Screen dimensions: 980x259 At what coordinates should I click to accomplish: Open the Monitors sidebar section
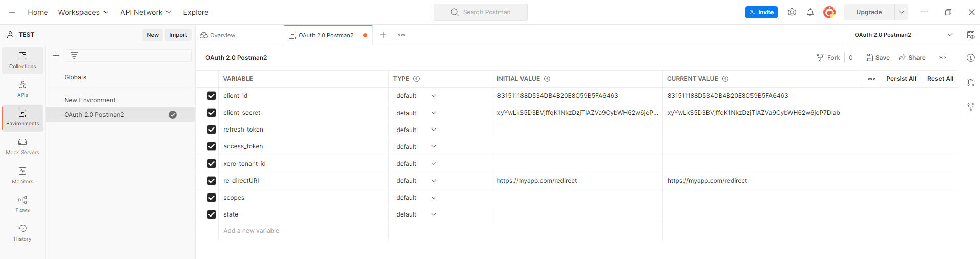pos(23,175)
